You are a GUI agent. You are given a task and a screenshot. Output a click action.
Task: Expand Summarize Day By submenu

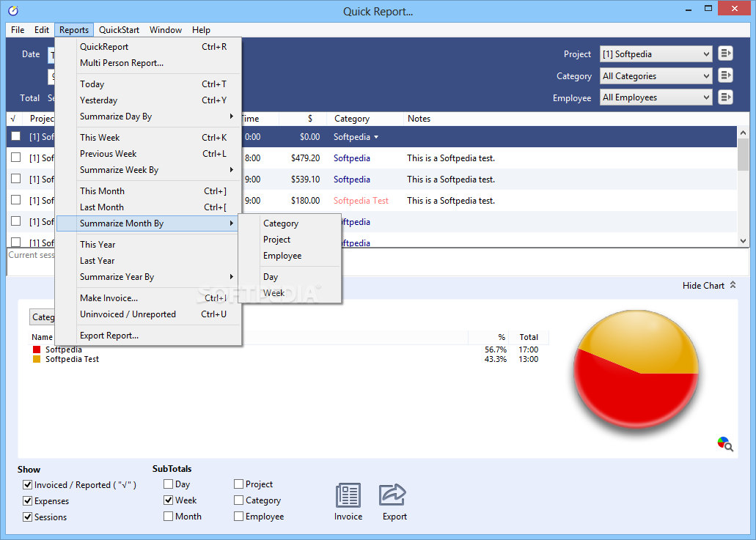click(x=149, y=116)
